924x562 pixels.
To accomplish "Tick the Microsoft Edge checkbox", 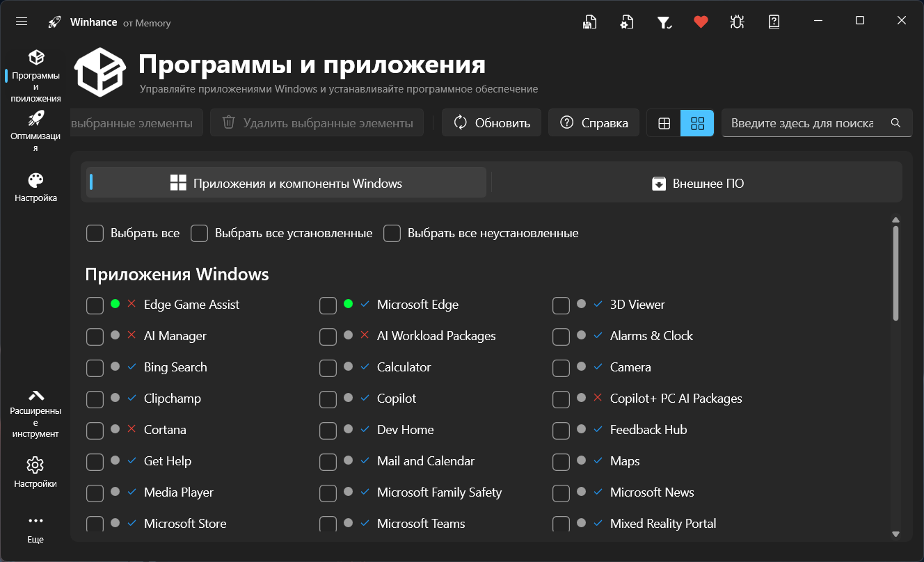I will pyautogui.click(x=328, y=305).
